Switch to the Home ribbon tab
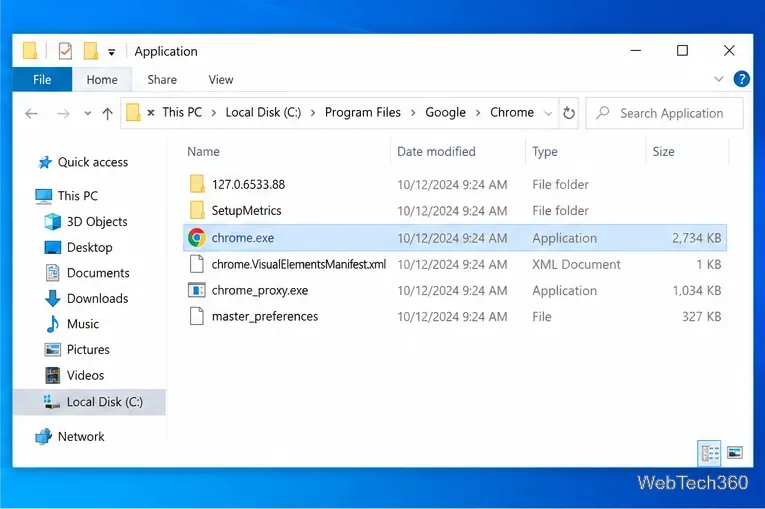This screenshot has height=509, width=765. [102, 80]
